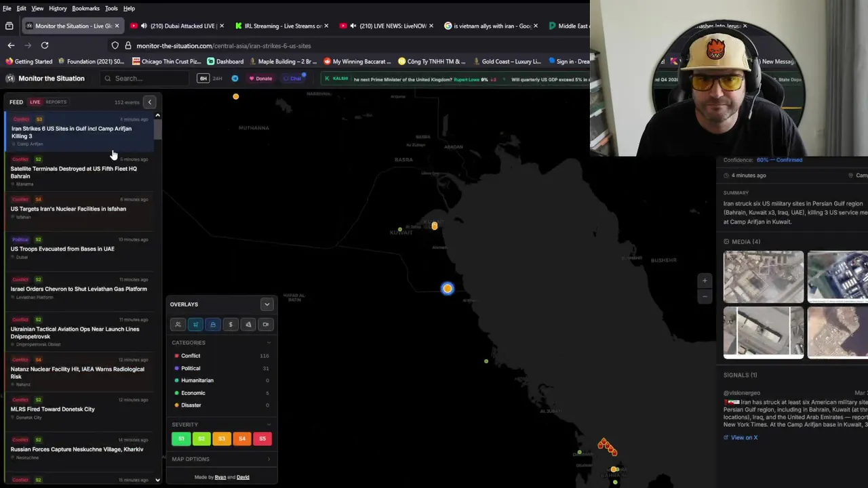The width and height of the screenshot is (868, 488).
Task: Open the Bookmarks menu
Action: 85,8
